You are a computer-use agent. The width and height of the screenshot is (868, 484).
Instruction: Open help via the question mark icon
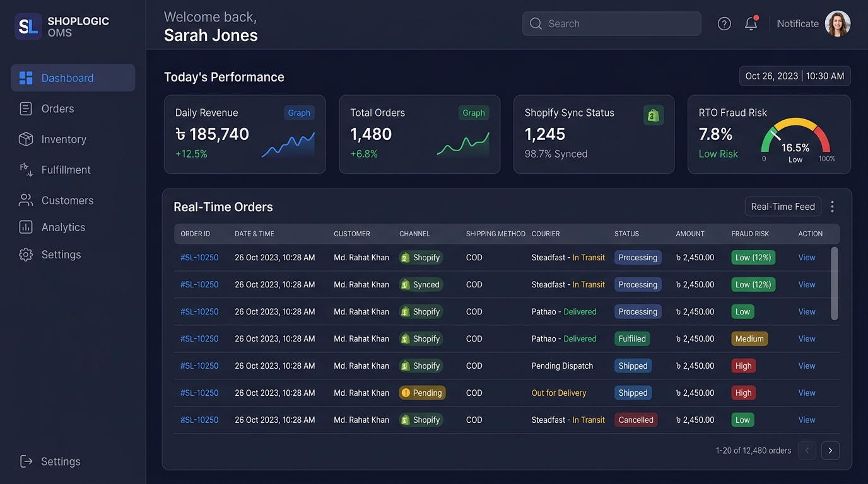tap(724, 23)
